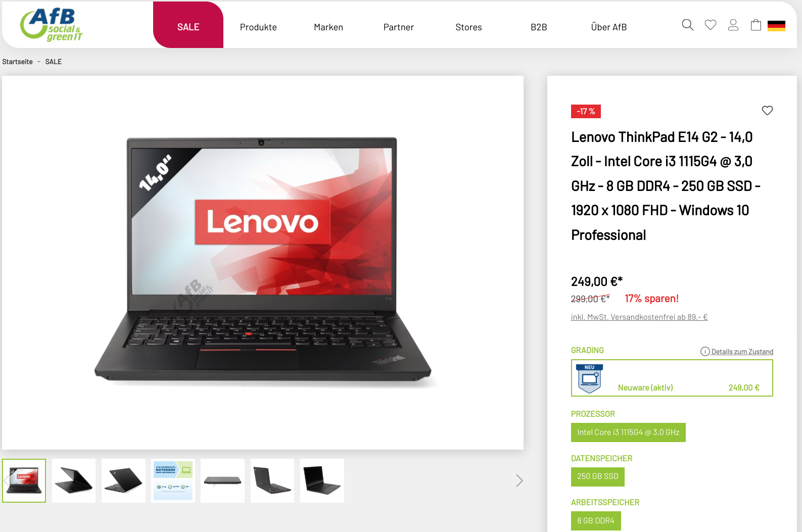Open the search magnifier icon
This screenshot has height=532, width=802.
[x=687, y=25]
